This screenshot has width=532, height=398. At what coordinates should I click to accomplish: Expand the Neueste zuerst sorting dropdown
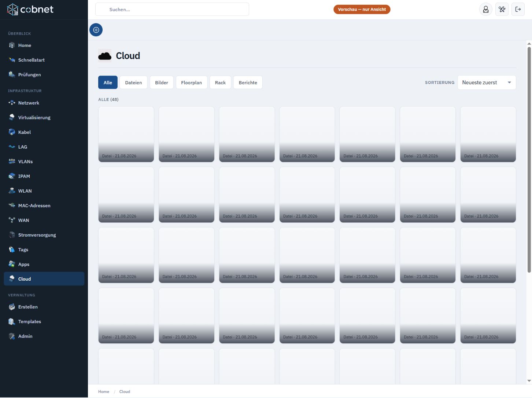point(487,83)
